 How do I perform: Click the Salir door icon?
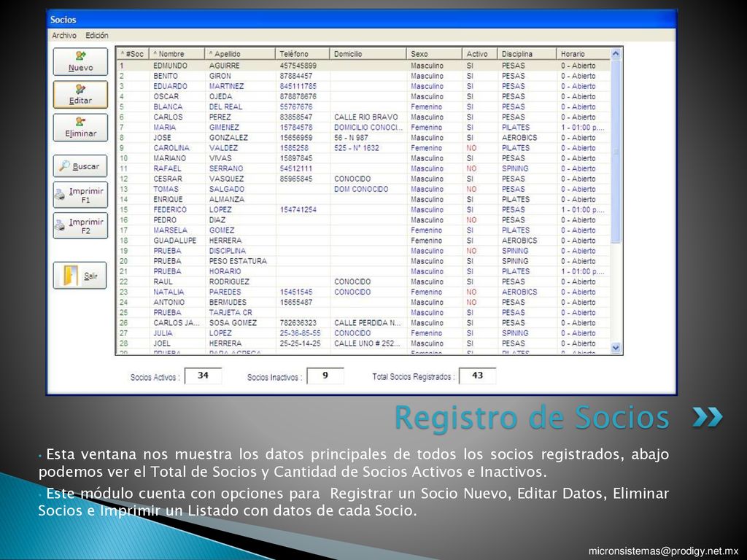71,275
